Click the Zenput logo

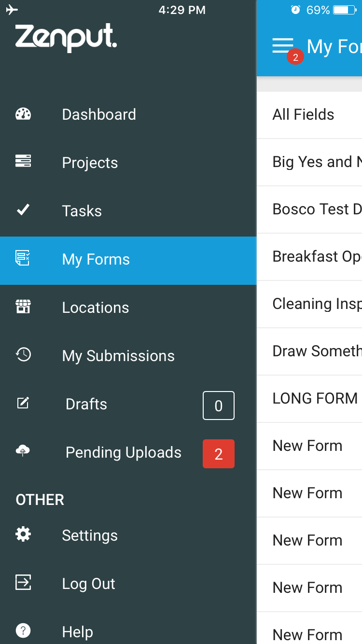point(66,38)
